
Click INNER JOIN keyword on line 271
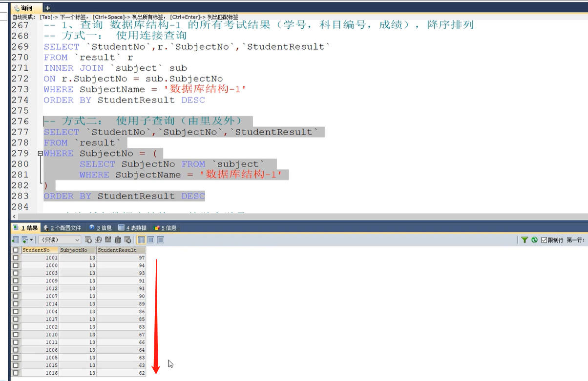(73, 68)
